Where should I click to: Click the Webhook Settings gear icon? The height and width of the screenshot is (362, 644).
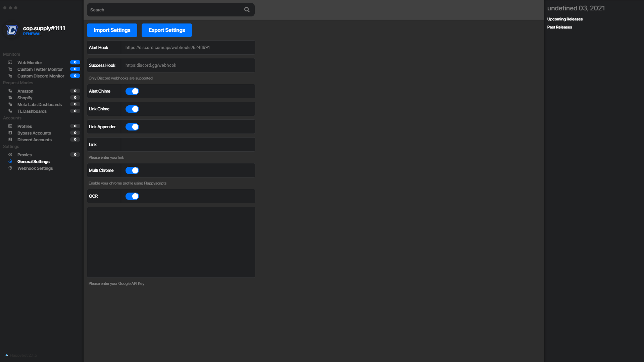pyautogui.click(x=10, y=168)
